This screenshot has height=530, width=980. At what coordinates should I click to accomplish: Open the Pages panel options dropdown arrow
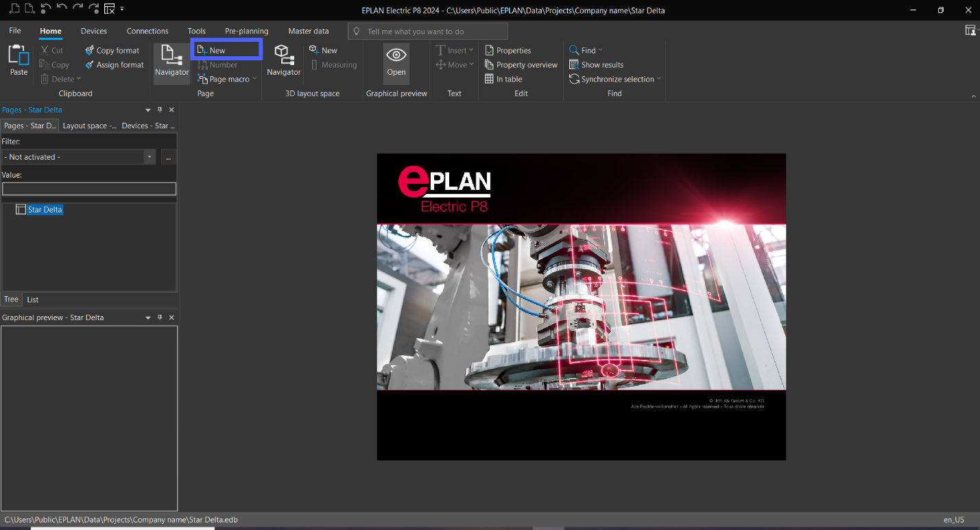coord(148,110)
